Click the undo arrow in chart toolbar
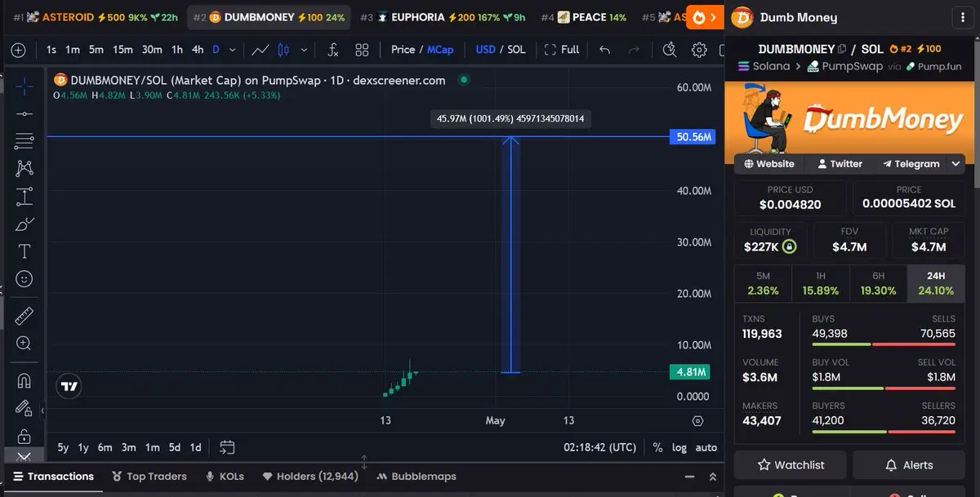The height and width of the screenshot is (497, 980). (x=605, y=50)
